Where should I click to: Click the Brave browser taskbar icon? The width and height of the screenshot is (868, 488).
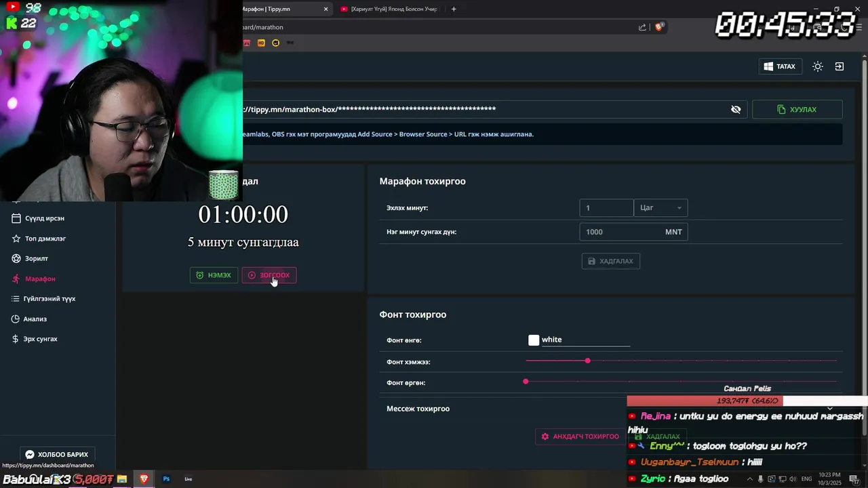click(144, 479)
